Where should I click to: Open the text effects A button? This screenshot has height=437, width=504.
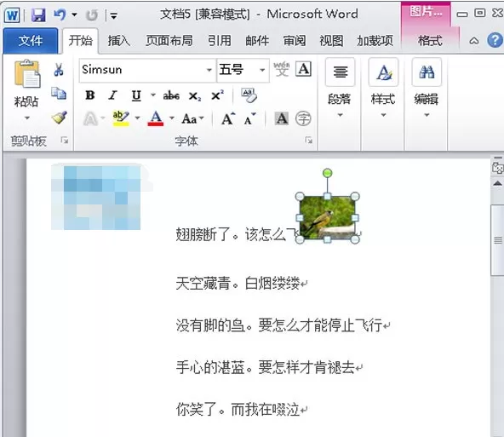tap(90, 119)
